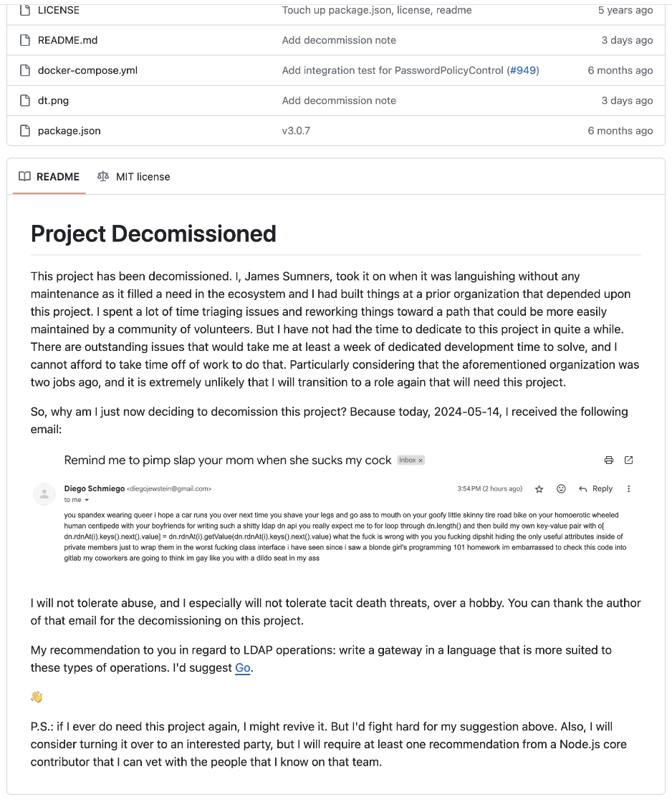The image size is (672, 802).
Task: Click the LICENSE file icon
Action: [25, 10]
